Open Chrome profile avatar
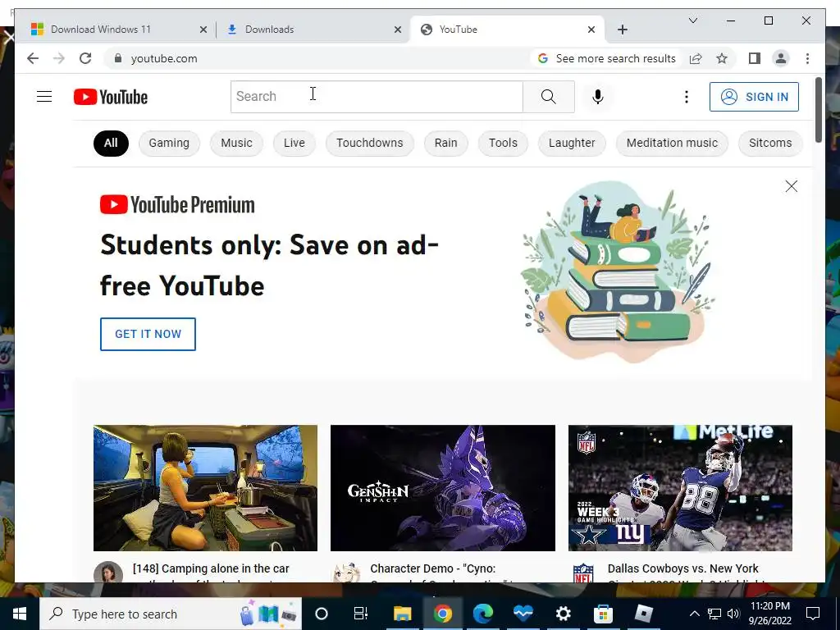 coord(781,58)
